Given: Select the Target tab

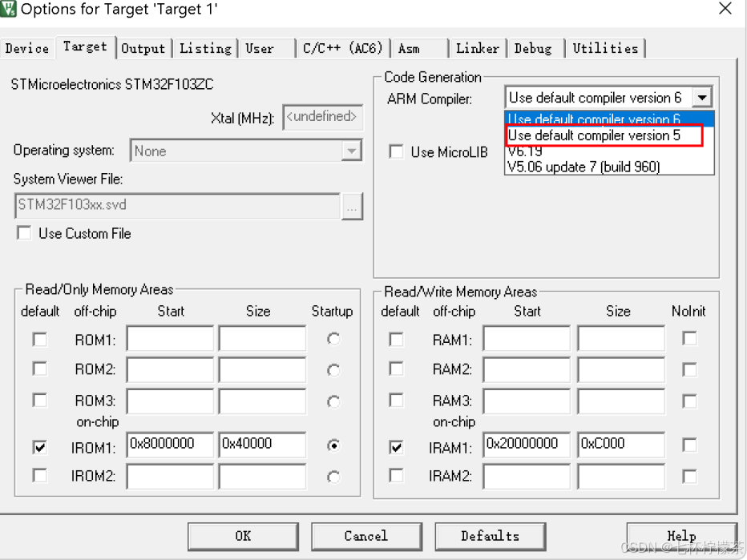Looking at the screenshot, I should coord(85,46).
